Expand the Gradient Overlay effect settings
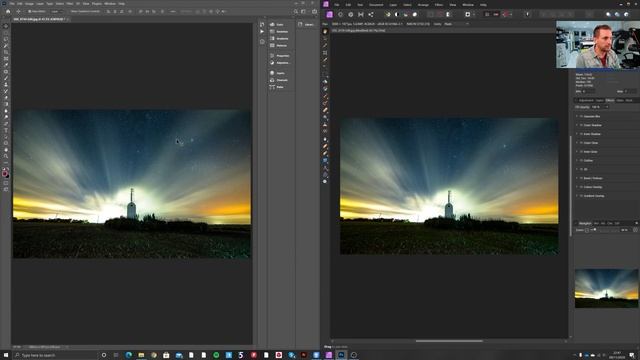This screenshot has height=360, width=640. 577,196
